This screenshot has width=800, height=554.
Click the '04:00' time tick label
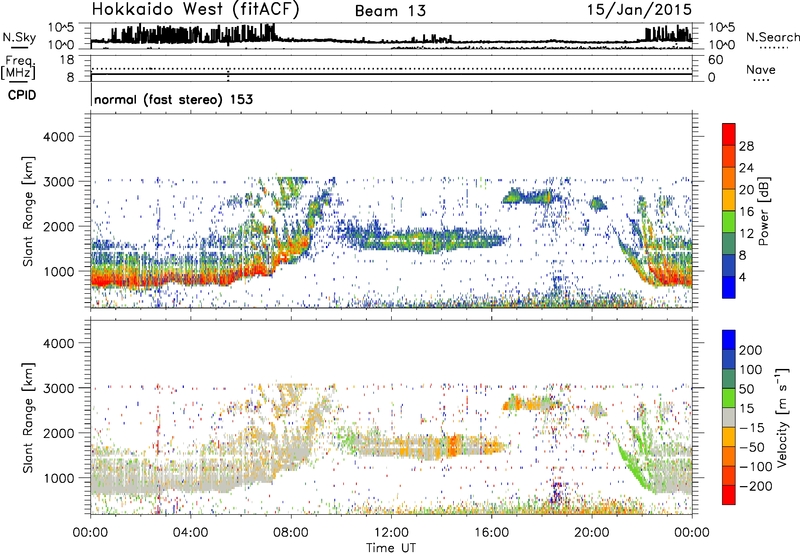190,533
